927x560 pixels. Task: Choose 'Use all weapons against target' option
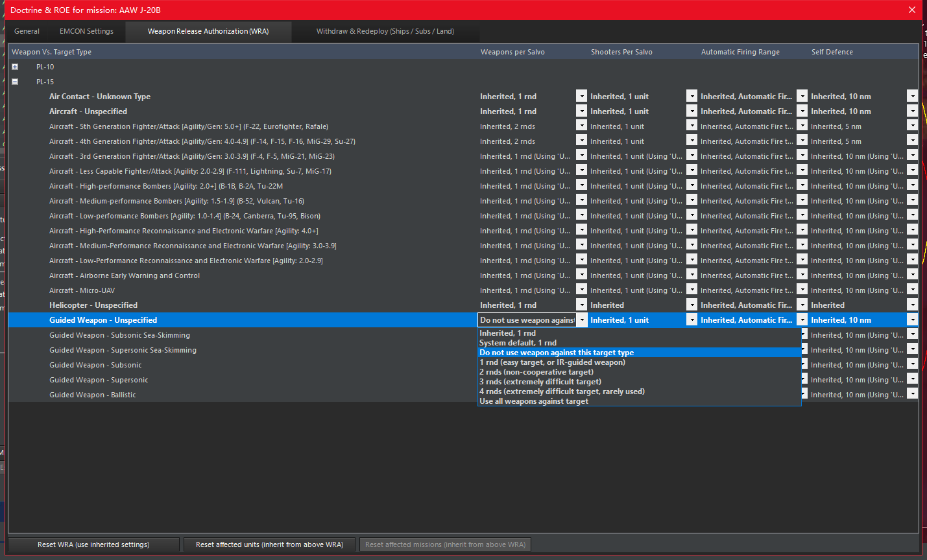(533, 401)
